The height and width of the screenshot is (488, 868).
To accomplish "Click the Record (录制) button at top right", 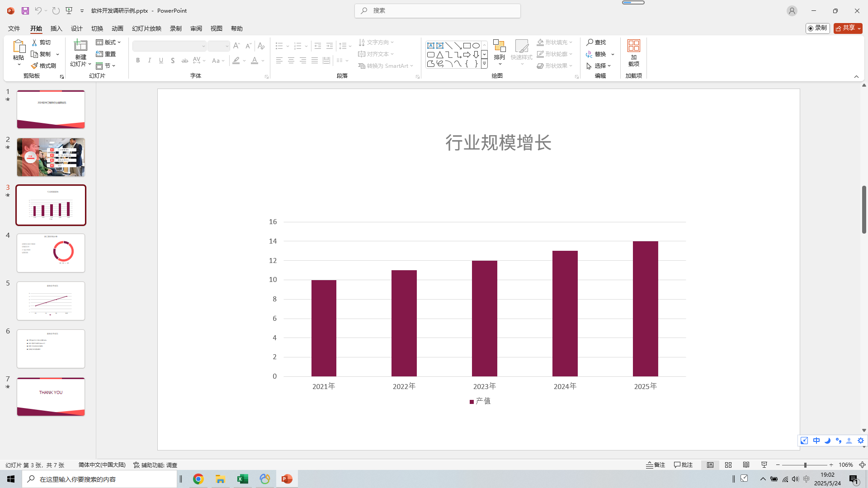I will (817, 28).
